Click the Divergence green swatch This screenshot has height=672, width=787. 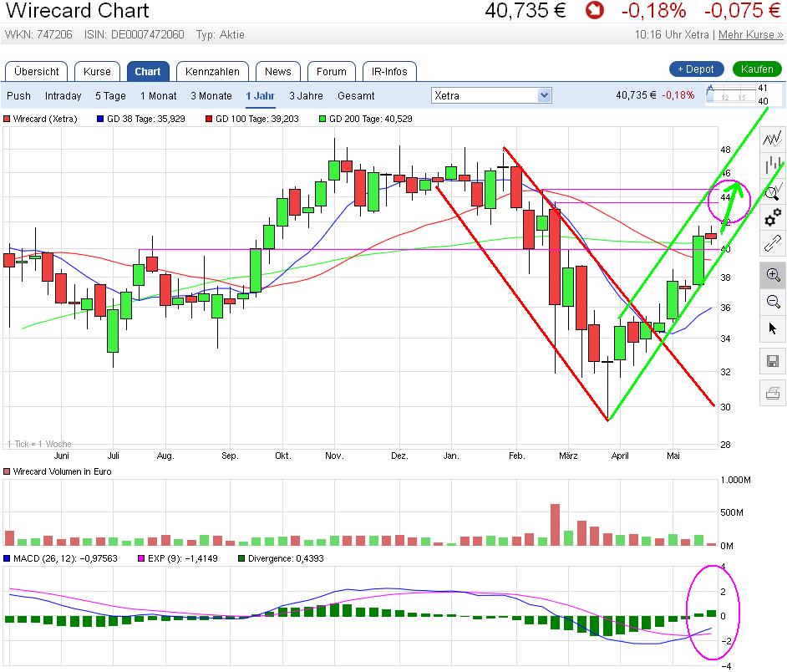(x=241, y=558)
